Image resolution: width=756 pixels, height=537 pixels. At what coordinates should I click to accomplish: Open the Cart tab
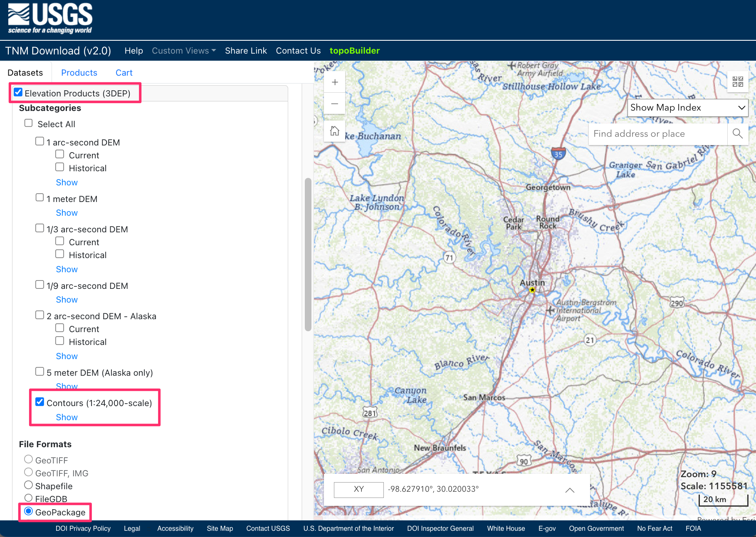124,73
